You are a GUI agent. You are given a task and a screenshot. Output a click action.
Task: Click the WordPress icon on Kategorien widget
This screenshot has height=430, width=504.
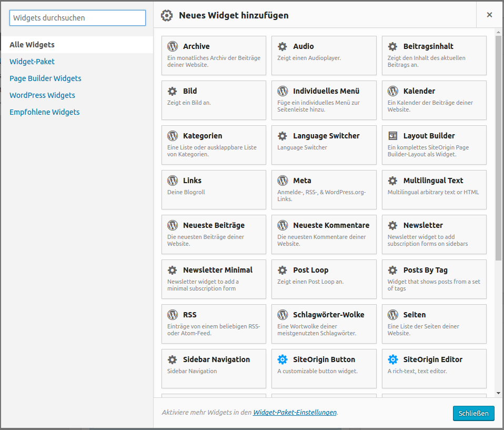pyautogui.click(x=173, y=136)
